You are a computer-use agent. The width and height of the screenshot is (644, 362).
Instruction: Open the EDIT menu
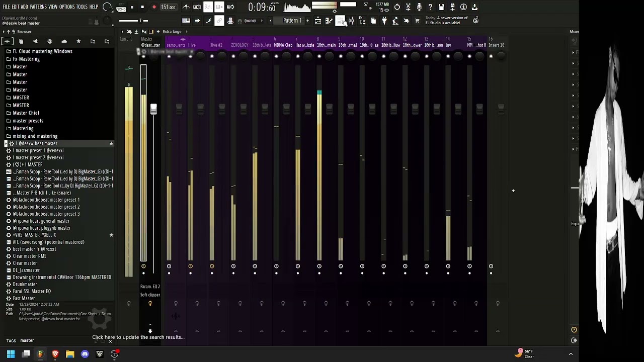[16, 7]
